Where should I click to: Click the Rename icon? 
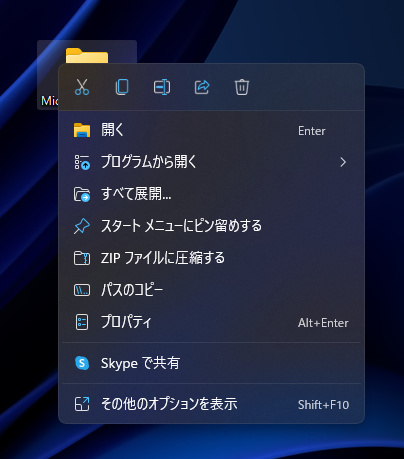pyautogui.click(x=162, y=87)
